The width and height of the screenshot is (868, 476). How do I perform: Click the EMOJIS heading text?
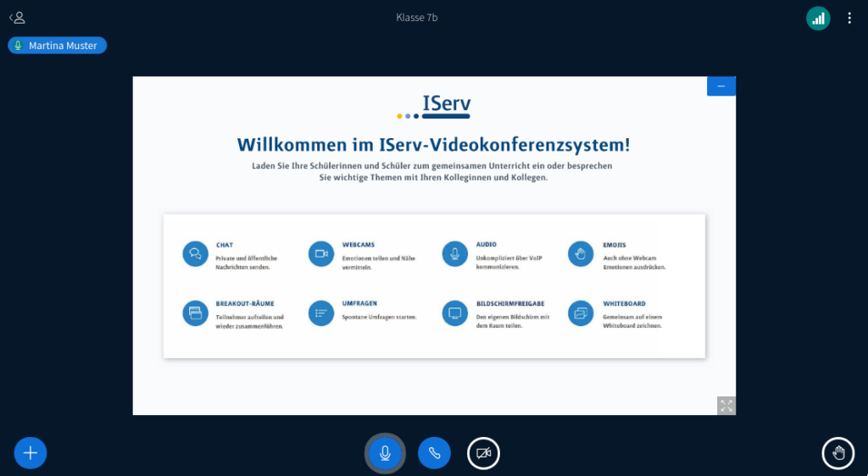point(615,245)
